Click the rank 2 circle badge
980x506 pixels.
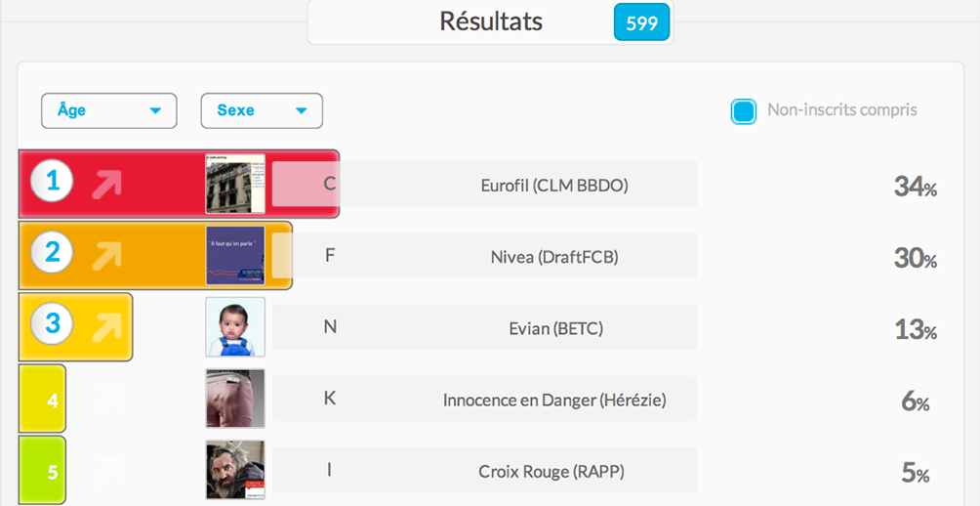pos(53,253)
